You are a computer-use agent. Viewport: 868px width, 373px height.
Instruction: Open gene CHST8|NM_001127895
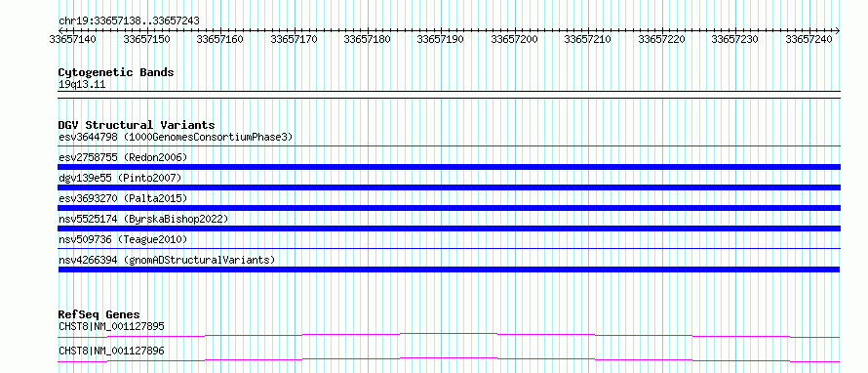111,326
